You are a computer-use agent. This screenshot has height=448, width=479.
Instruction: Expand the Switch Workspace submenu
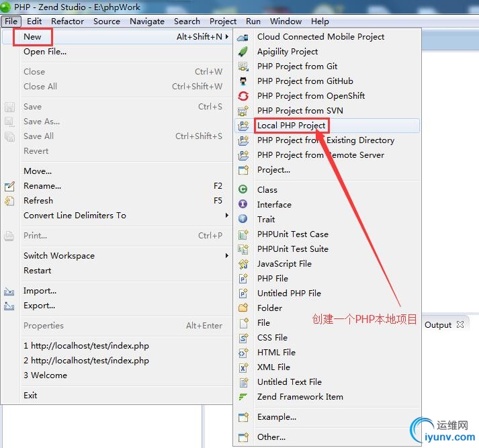[227, 255]
